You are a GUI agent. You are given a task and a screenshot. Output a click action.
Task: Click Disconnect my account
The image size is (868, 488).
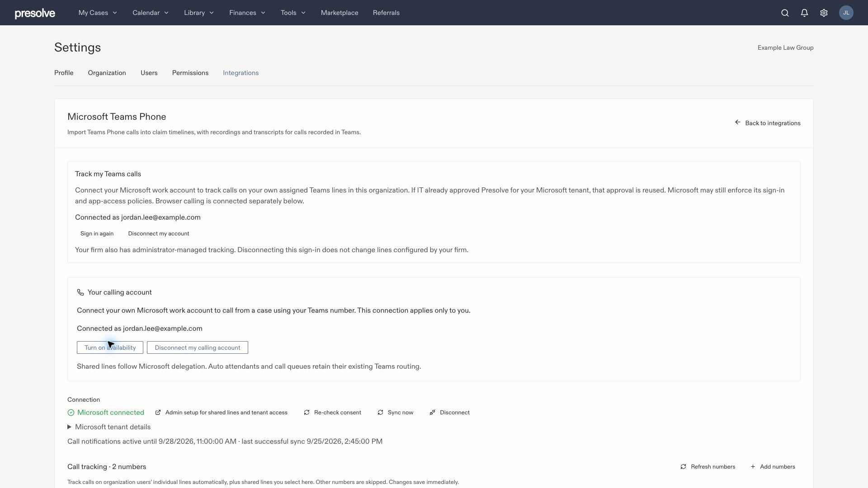pos(159,234)
